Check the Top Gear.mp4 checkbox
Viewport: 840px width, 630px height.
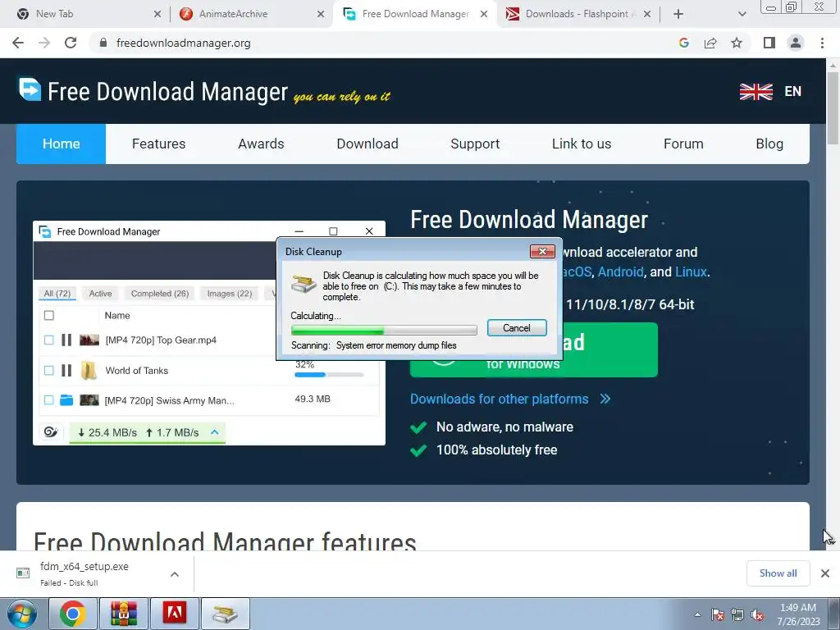pos(48,340)
